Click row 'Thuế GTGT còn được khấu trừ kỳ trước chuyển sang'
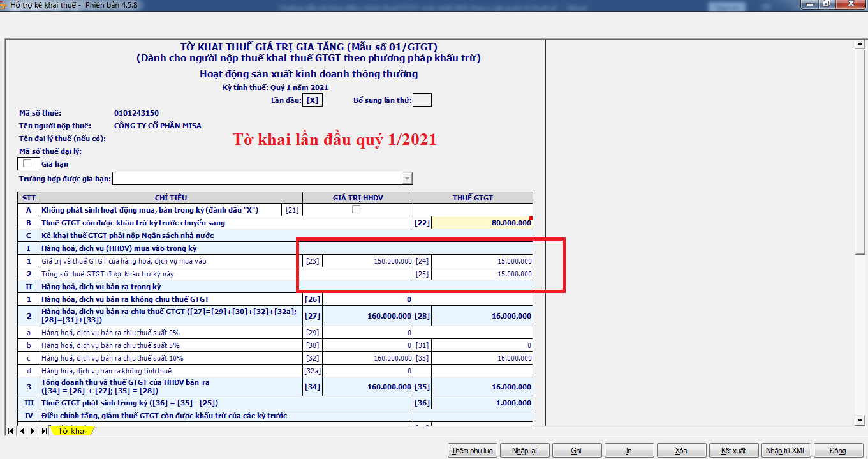 click(x=276, y=223)
